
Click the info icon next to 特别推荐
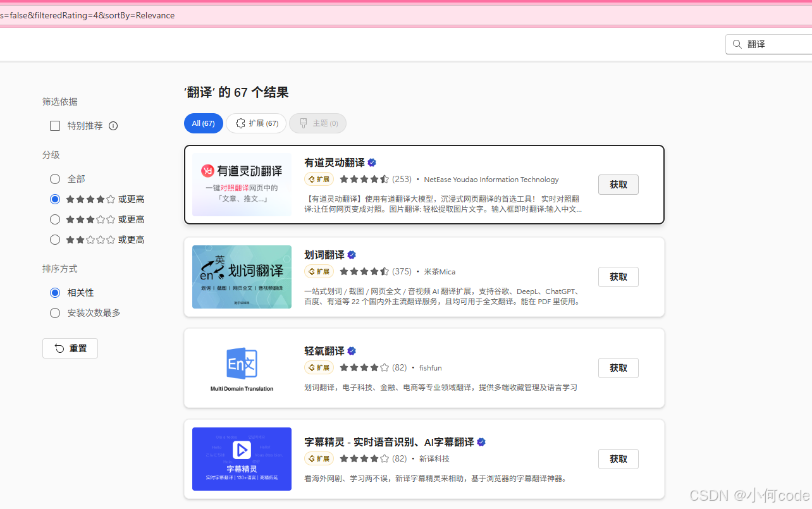tap(113, 125)
